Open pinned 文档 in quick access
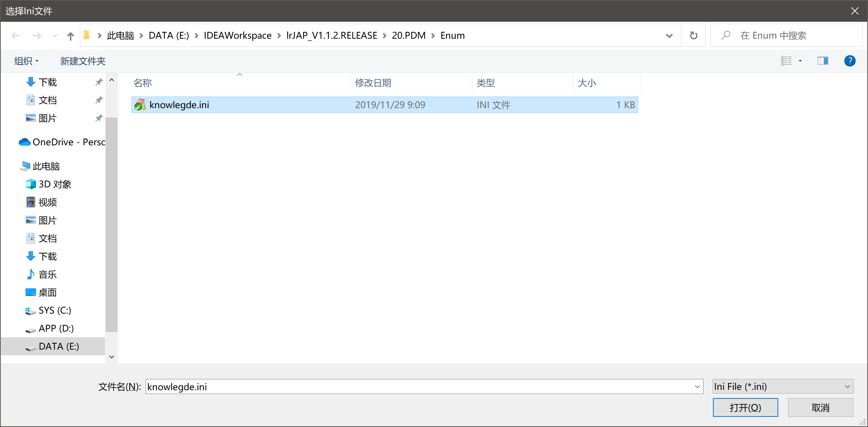The image size is (868, 427). point(48,100)
